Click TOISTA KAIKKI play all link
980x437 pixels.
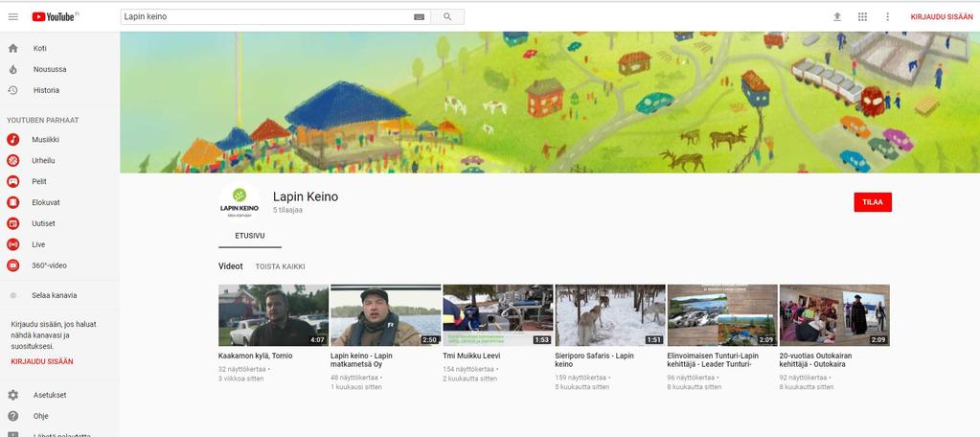tap(280, 266)
